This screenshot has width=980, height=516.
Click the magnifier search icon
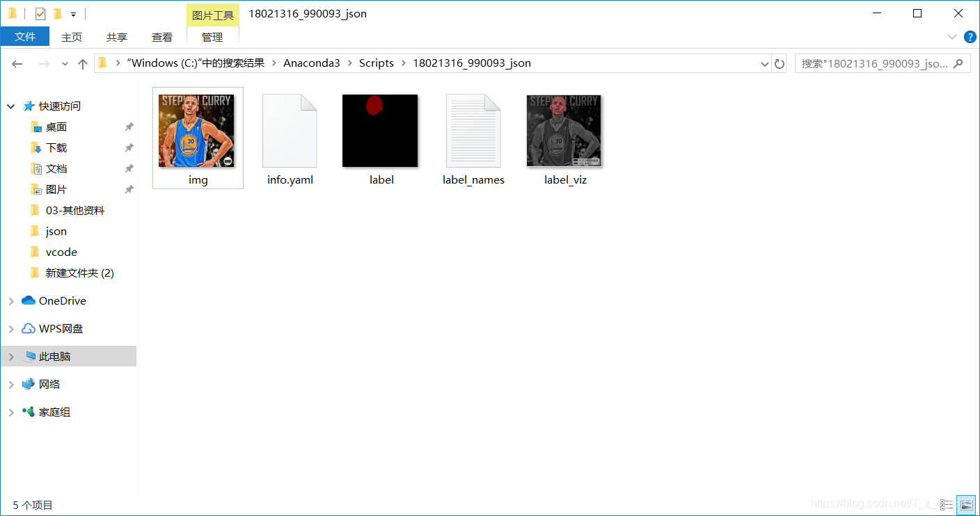958,63
